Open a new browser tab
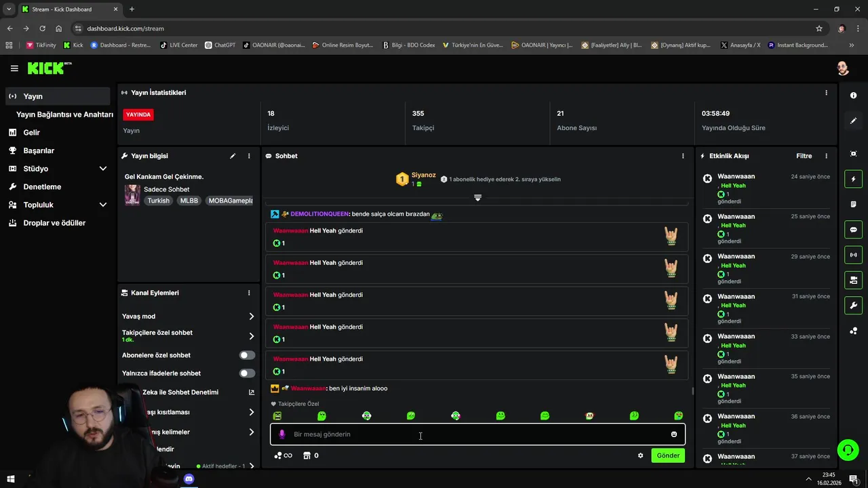The width and height of the screenshot is (868, 488). [132, 9]
